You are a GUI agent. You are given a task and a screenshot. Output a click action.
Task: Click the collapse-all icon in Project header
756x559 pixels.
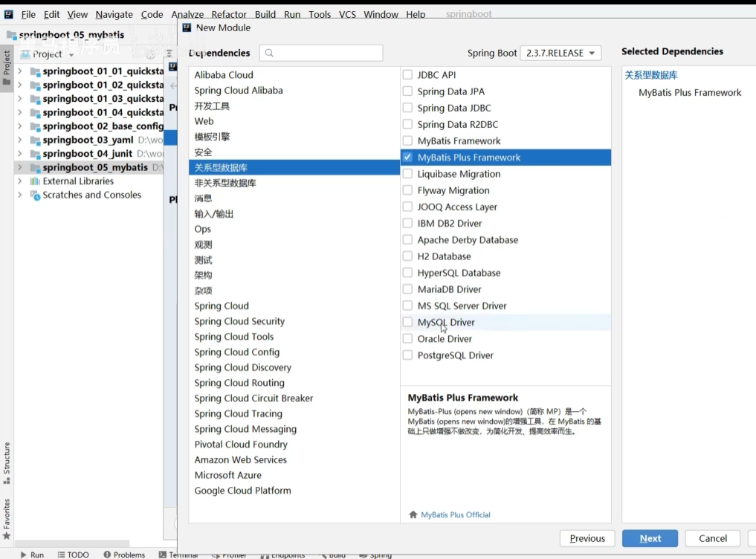coord(169,53)
